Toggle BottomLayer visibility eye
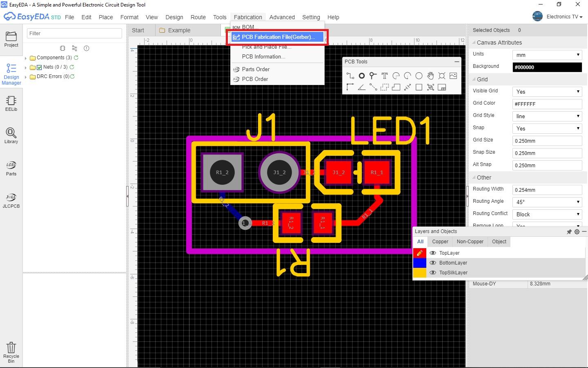Viewport: 588px width, 368px height. [x=433, y=263]
